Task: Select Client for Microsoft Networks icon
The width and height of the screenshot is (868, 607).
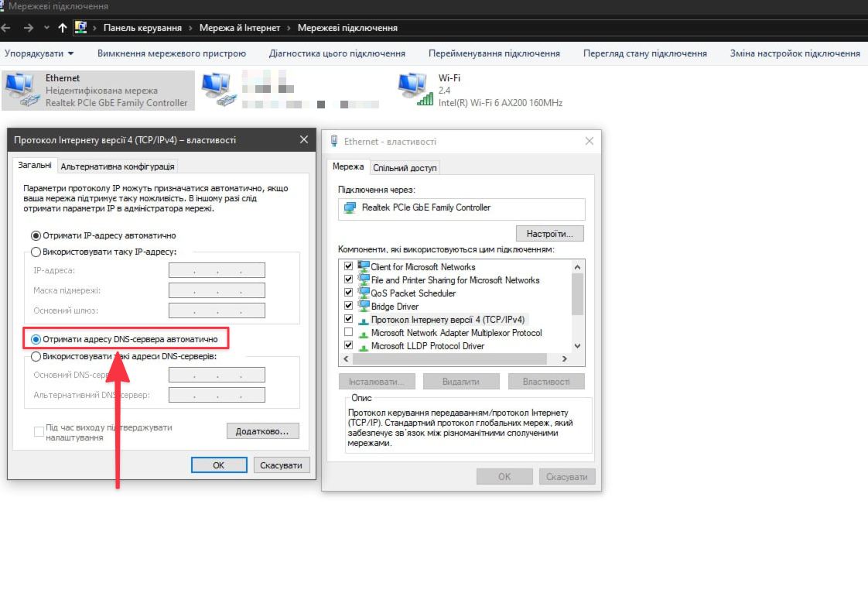Action: tap(363, 267)
